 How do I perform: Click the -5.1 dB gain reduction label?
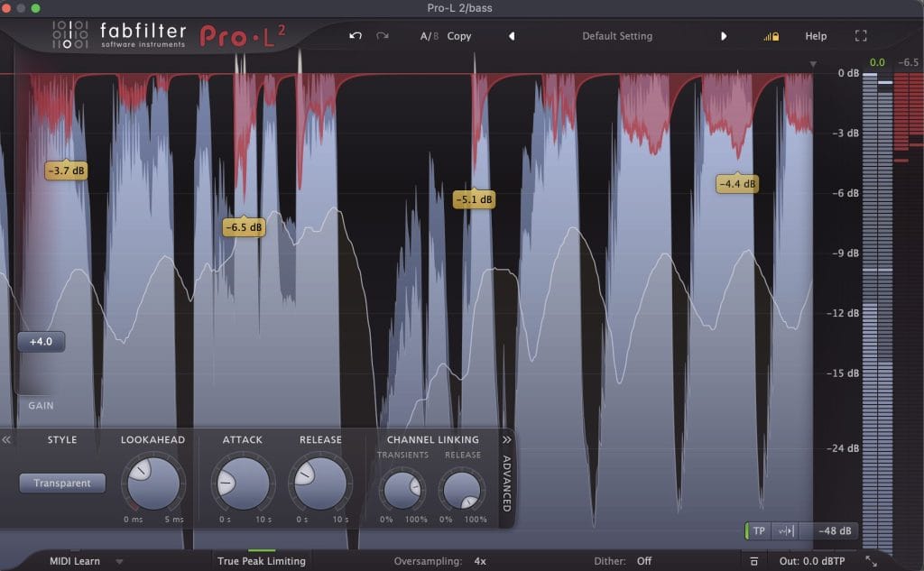coord(474,199)
